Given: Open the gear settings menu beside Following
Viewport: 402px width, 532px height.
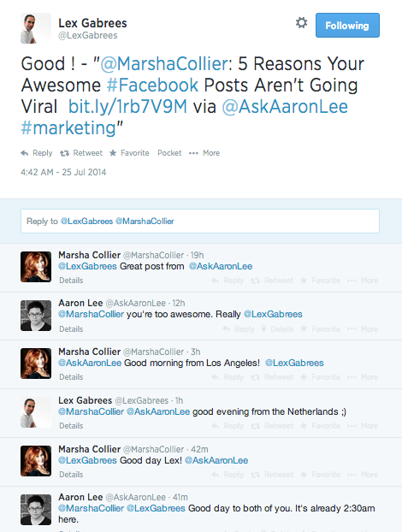Looking at the screenshot, I should point(301,23).
